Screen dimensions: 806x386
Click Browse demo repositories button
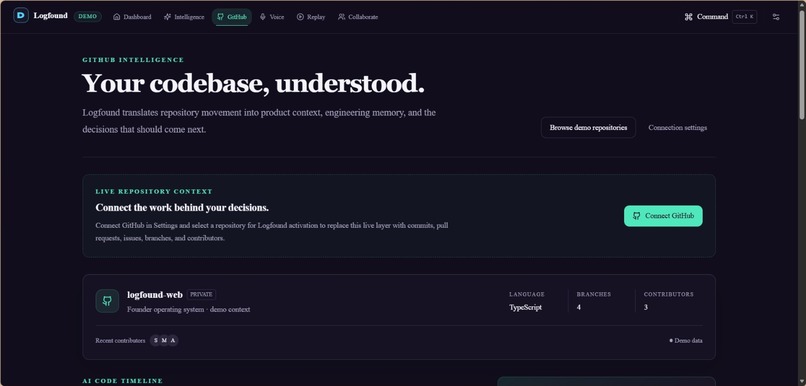pyautogui.click(x=588, y=127)
